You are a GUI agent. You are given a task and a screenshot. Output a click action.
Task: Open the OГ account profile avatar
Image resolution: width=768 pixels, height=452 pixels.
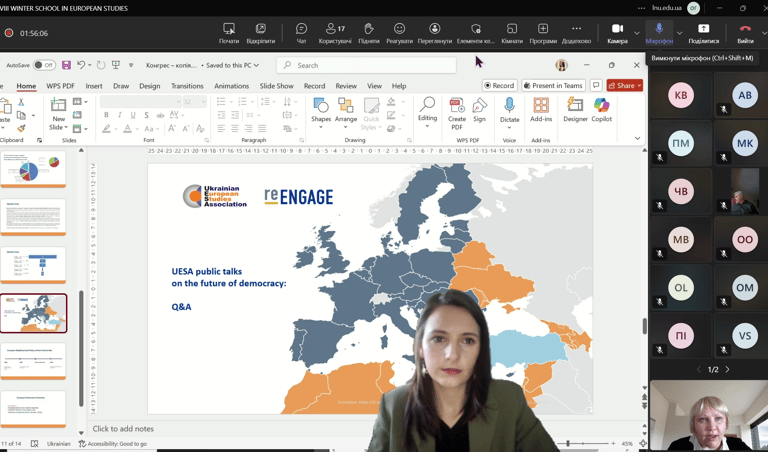point(693,8)
